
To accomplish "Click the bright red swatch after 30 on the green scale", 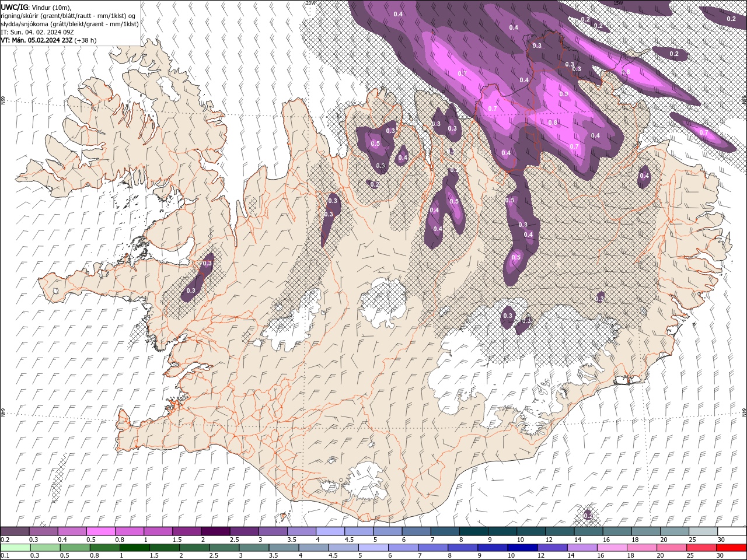I will tap(732, 548).
